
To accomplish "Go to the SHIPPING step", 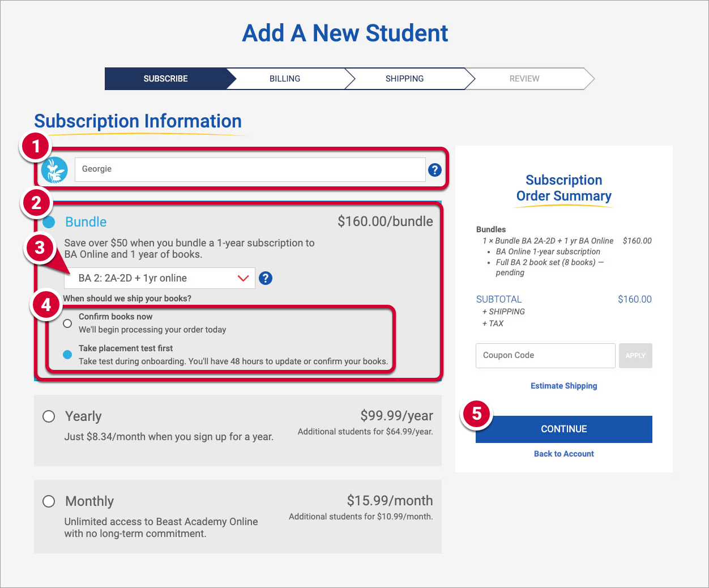I will pos(404,79).
